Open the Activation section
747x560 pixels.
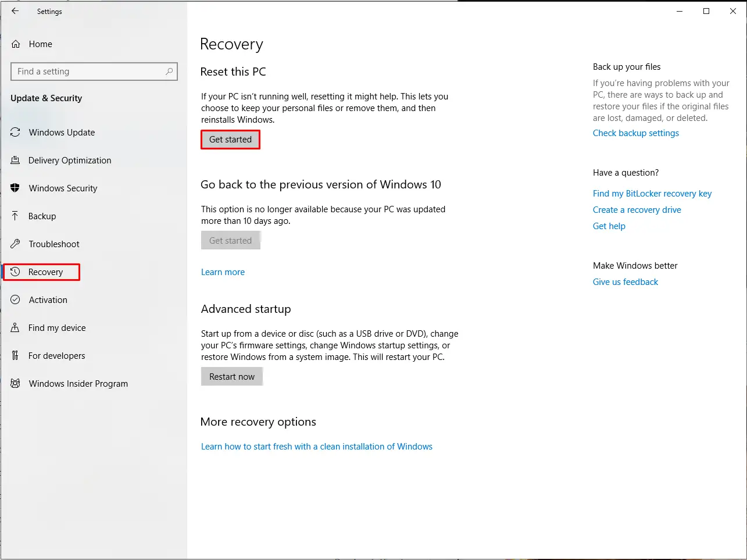pos(48,299)
